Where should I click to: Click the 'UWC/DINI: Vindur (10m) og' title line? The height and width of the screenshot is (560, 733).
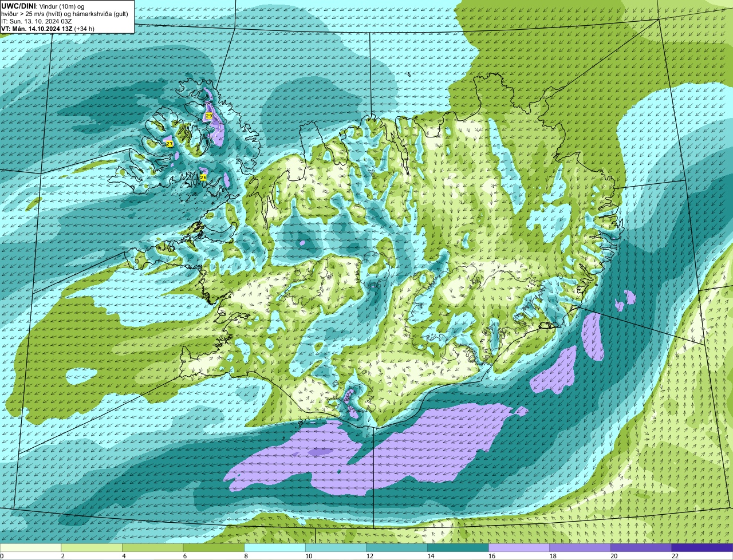pos(43,6)
